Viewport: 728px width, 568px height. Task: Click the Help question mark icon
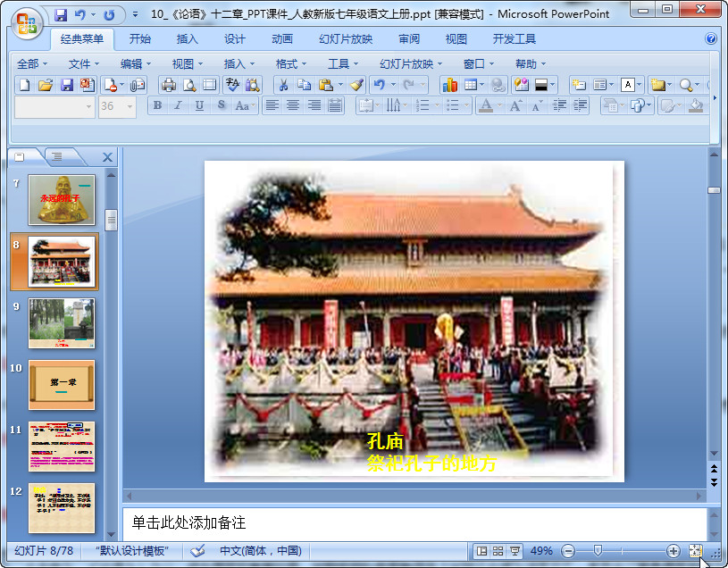click(711, 38)
